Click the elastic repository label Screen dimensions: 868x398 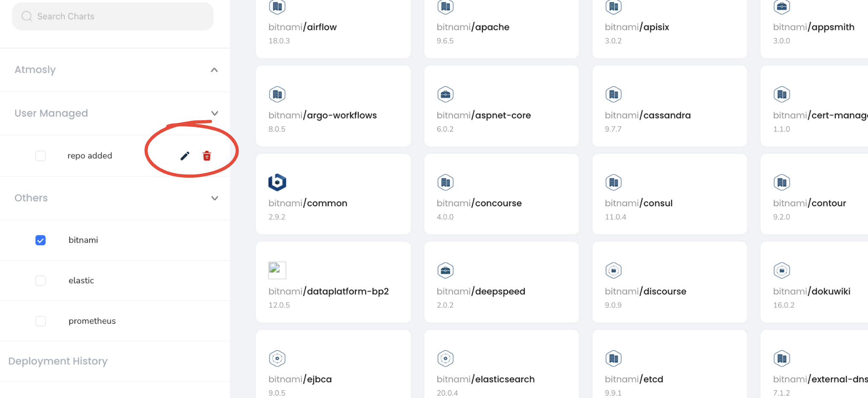coord(81,280)
